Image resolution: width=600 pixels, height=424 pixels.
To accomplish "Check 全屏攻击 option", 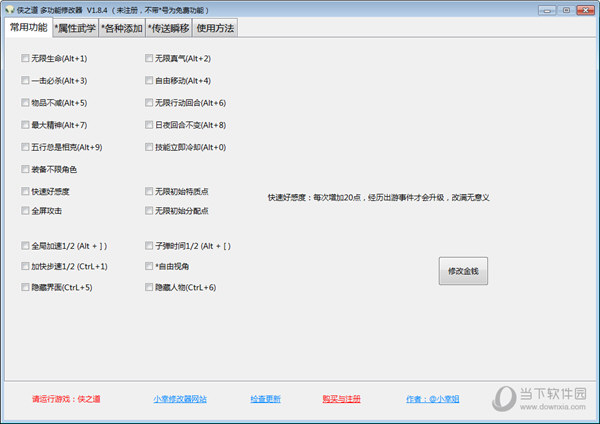I will pos(25,210).
